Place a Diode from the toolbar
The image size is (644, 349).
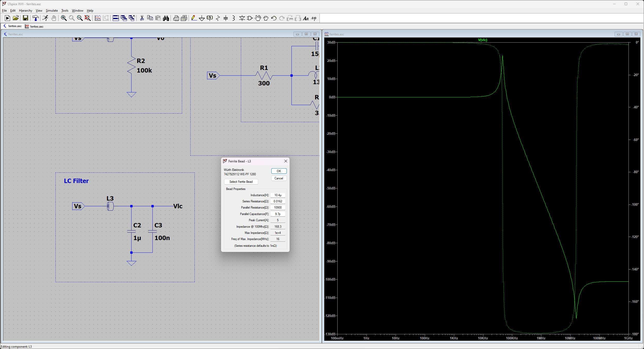(242, 18)
